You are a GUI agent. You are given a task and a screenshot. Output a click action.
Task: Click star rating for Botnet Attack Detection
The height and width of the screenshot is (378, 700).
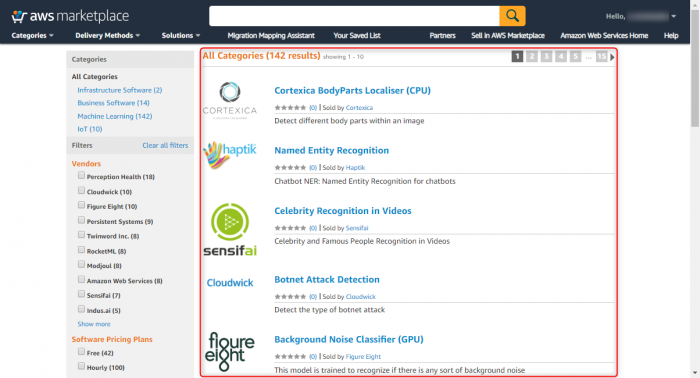(x=290, y=297)
